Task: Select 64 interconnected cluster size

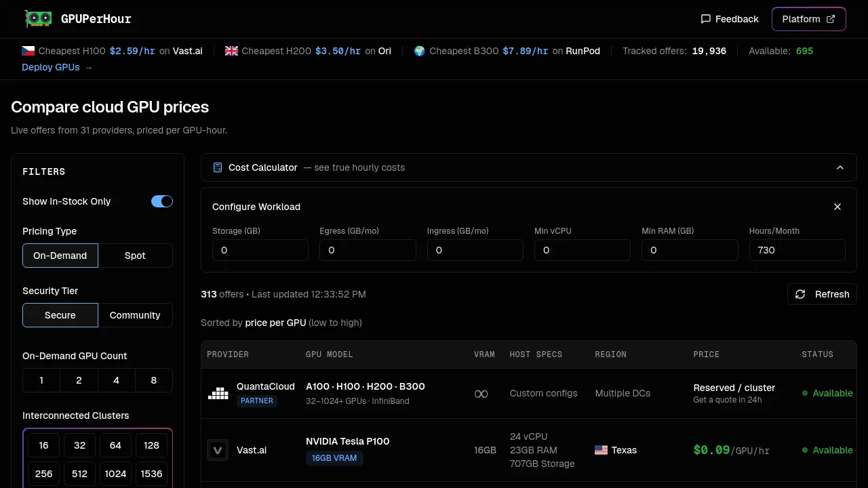Action: [x=115, y=445]
